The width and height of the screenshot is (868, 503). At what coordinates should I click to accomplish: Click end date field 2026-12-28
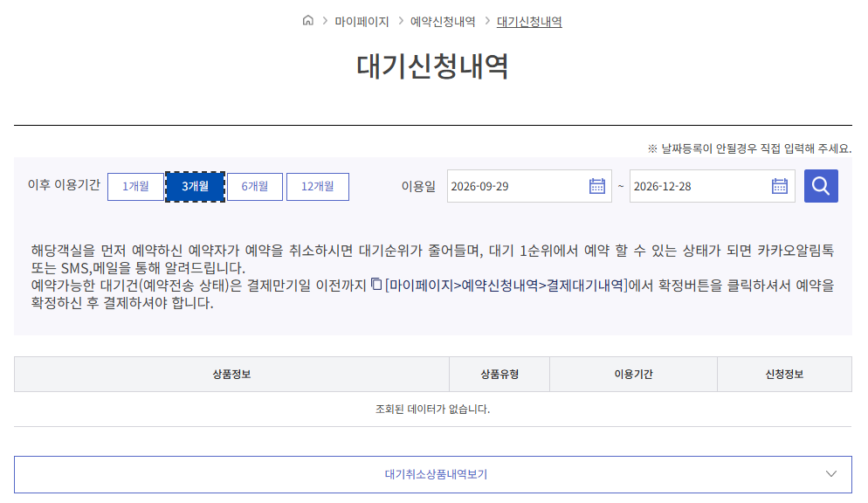coord(712,186)
